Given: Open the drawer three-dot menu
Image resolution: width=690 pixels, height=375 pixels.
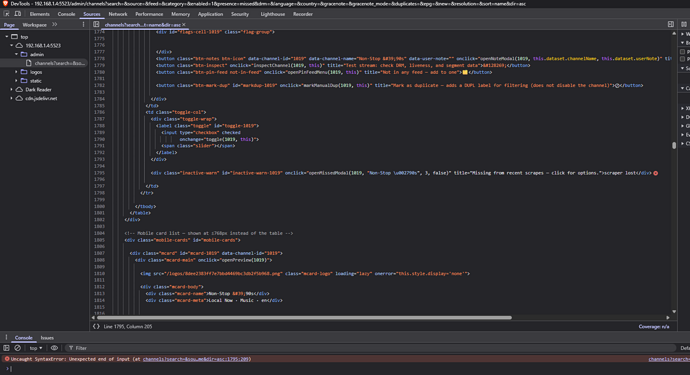Looking at the screenshot, I should pyautogui.click(x=6, y=338).
